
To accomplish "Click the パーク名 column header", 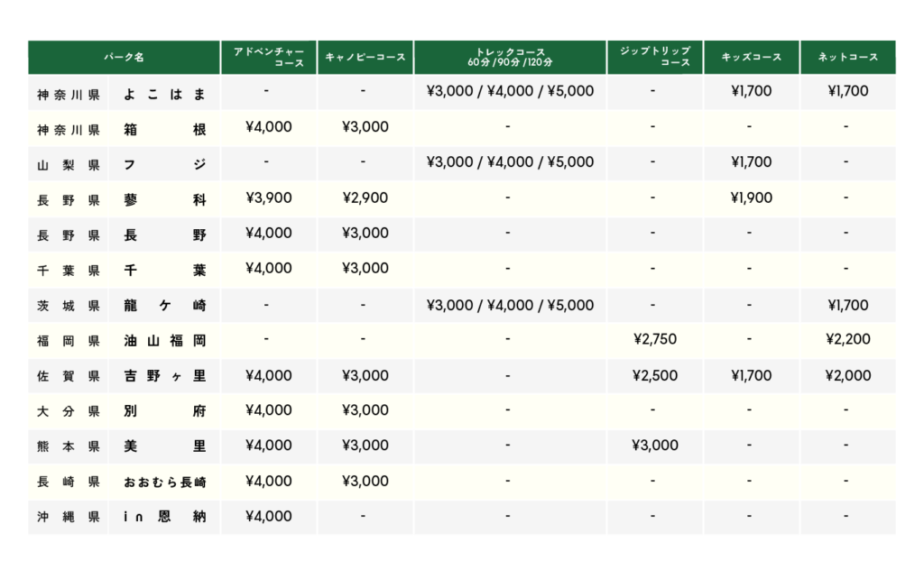I will tap(125, 57).
